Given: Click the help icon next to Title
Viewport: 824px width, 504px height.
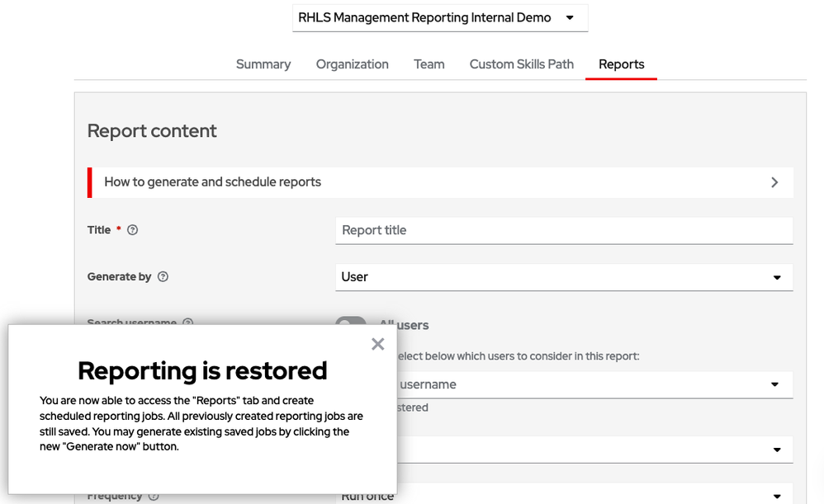Looking at the screenshot, I should click(132, 230).
